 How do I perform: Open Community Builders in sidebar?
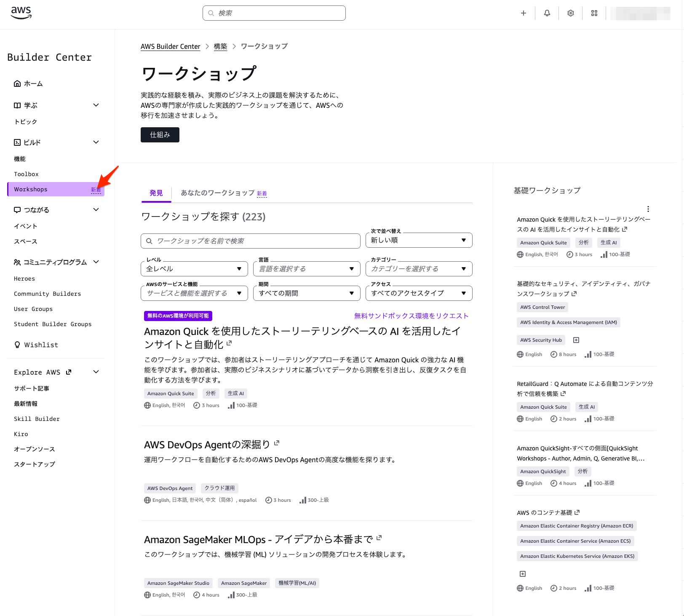point(47,294)
